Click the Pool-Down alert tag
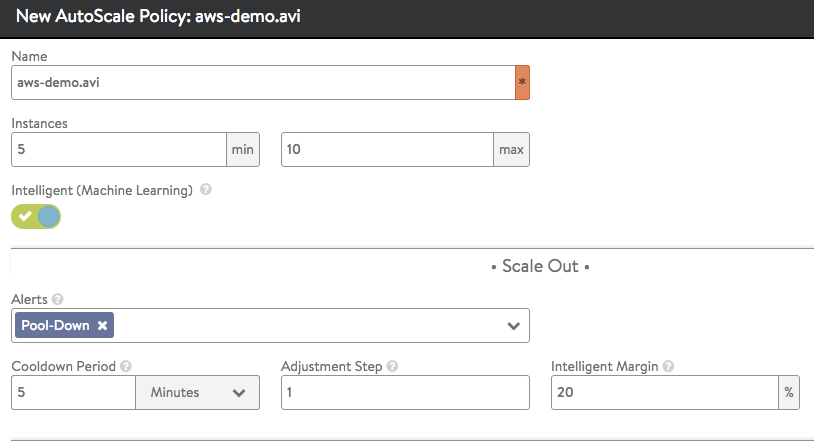Image resolution: width=814 pixels, height=441 pixels. pyautogui.click(x=56, y=326)
